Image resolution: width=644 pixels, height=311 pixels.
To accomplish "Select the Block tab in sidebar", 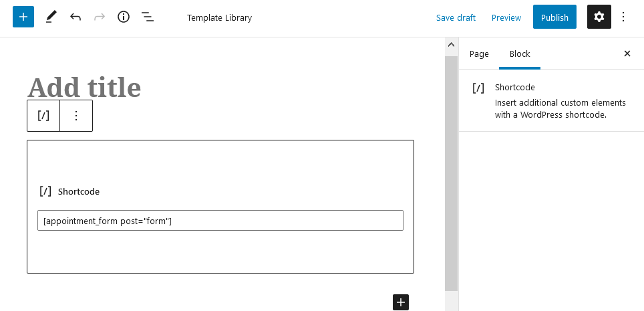I will click(520, 54).
